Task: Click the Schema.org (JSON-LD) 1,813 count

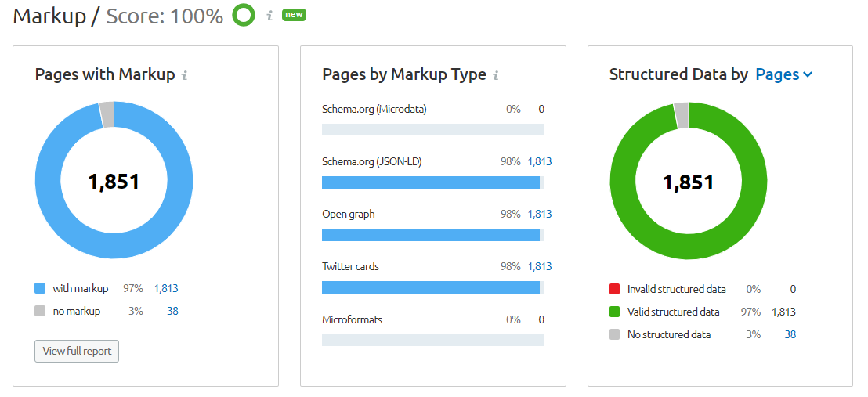Action: (x=539, y=161)
